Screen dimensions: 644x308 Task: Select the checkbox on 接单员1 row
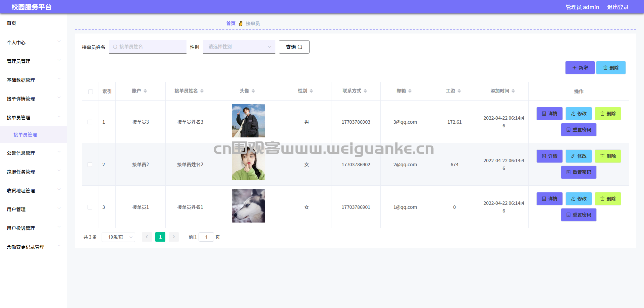[x=90, y=207]
